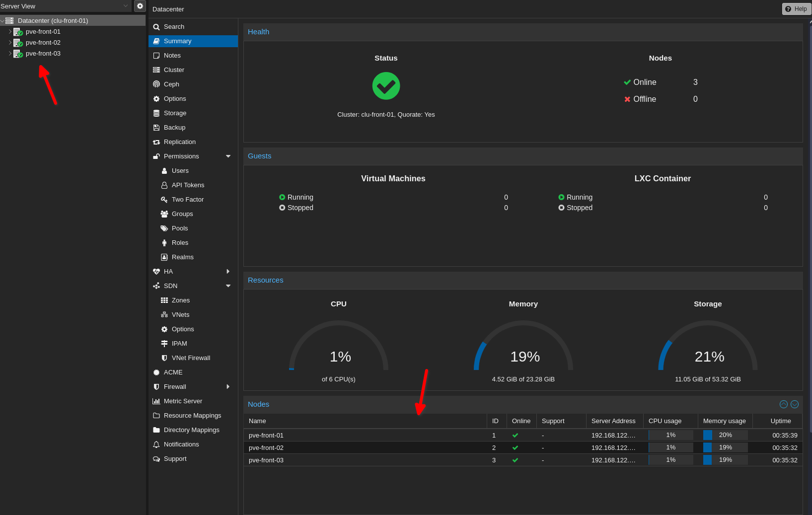This screenshot has width=812, height=515.
Task: Click the Notifications bell icon
Action: click(x=156, y=444)
